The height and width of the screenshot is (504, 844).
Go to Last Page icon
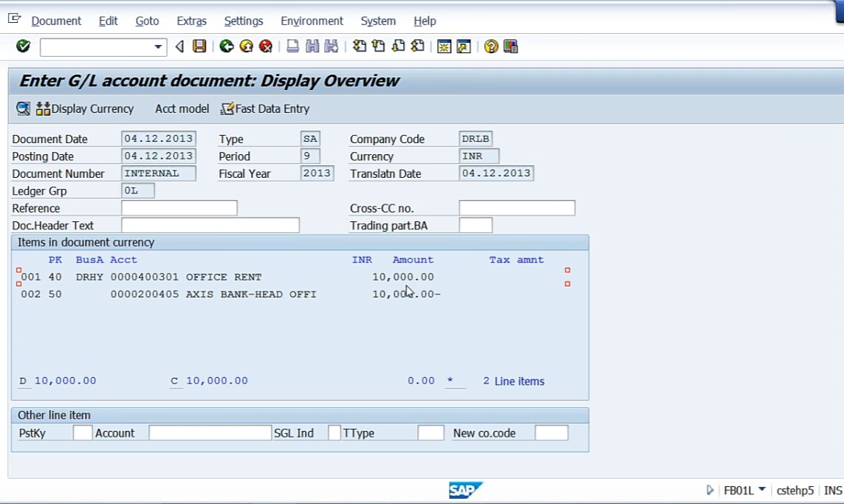[418, 46]
